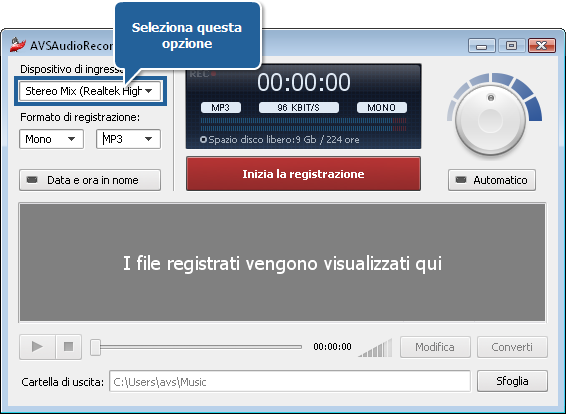566x414 pixels.
Task: Play the recorded audio file
Action: click(x=37, y=347)
